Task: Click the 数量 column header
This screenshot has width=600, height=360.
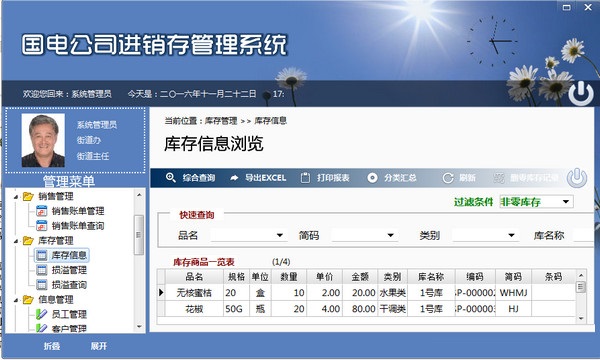Action: click(289, 276)
